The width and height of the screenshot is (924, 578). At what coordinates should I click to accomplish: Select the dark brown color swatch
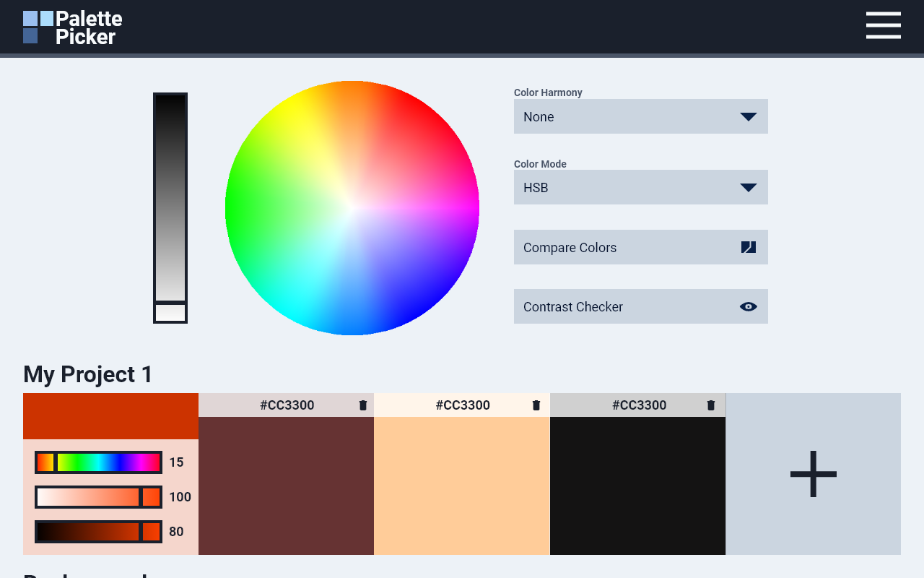coord(286,486)
